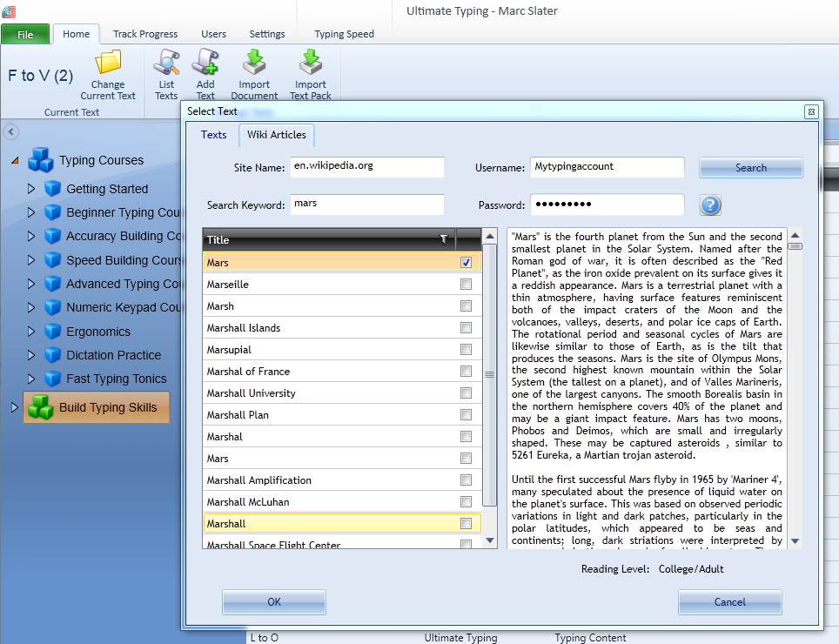Screen dimensions: 839x644
Task: Enable the Marshall Islands checkbox
Action: (x=466, y=327)
